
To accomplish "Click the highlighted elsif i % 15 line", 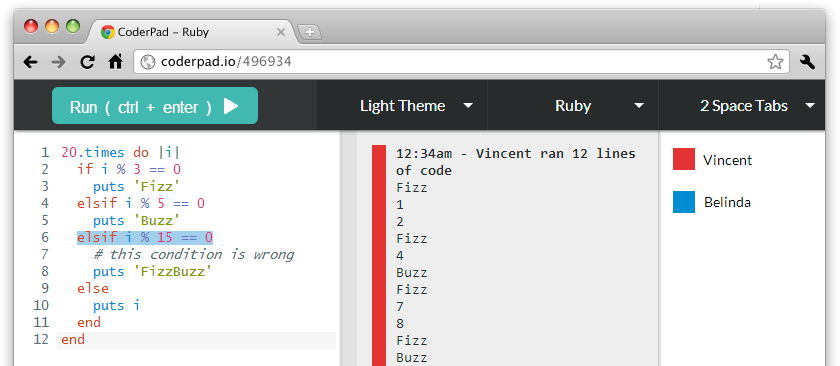I will click(x=145, y=237).
